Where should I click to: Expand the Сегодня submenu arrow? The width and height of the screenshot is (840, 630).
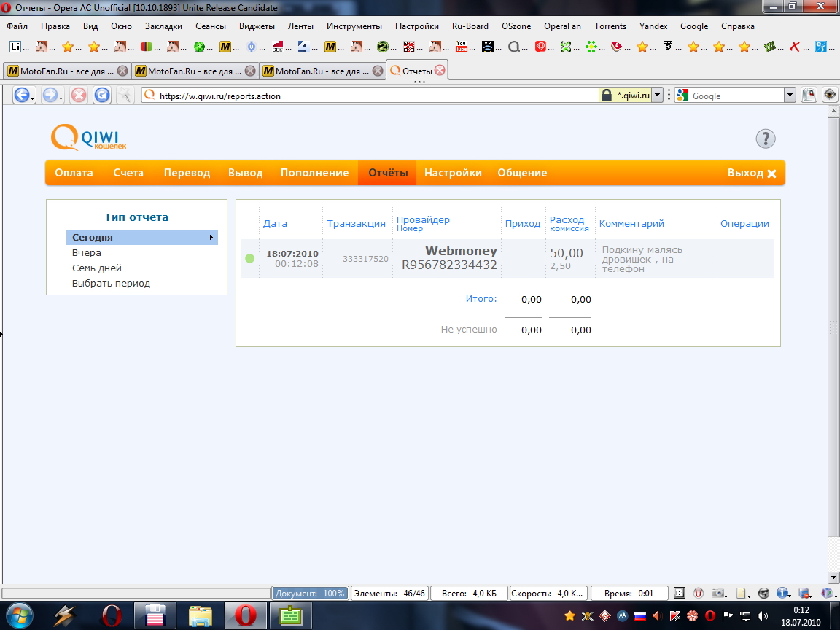pos(211,237)
